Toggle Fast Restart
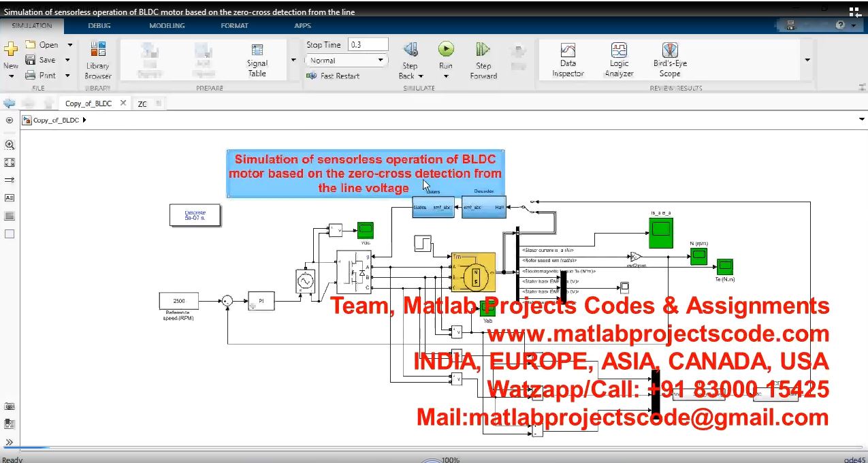This screenshot has width=868, height=463. [x=334, y=76]
